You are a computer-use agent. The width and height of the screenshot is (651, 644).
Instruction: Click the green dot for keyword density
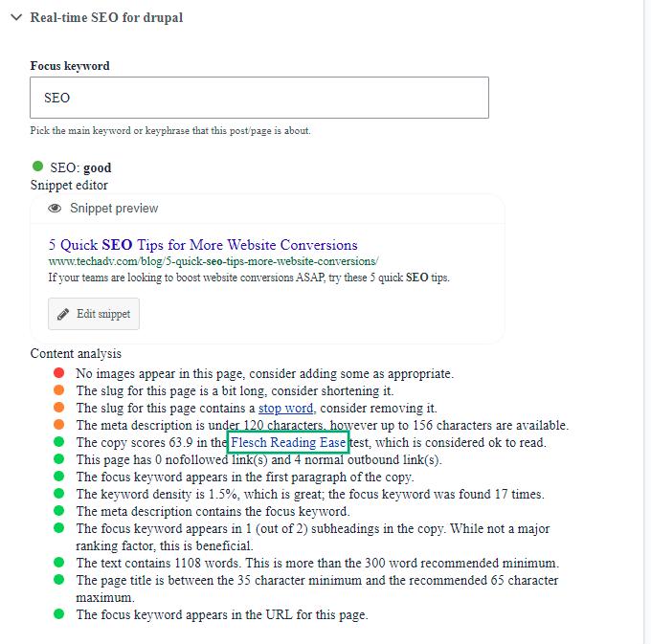[59, 494]
